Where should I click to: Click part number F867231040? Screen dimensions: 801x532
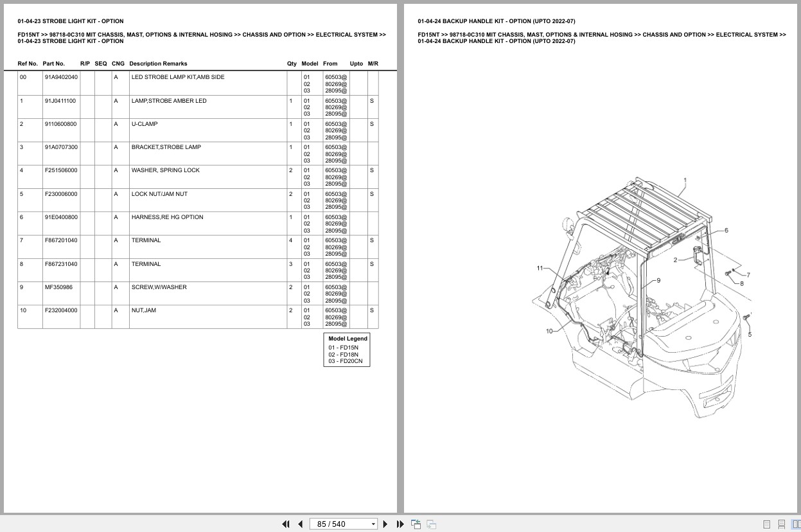[x=61, y=264]
